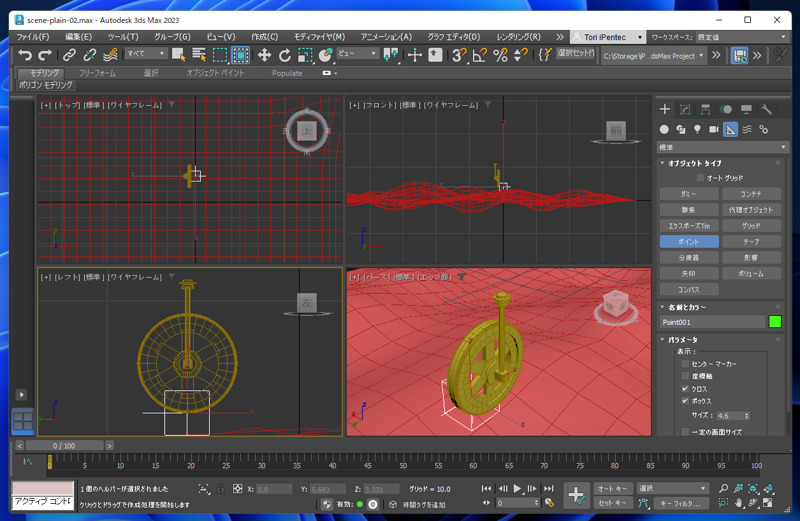Toggle the オート キー auto key button

[x=613, y=488]
